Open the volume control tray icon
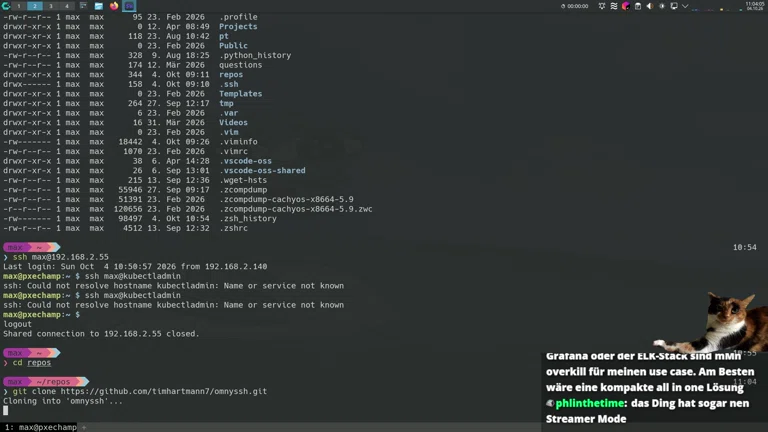Image resolution: width=768 pixels, height=432 pixels. click(649, 6)
